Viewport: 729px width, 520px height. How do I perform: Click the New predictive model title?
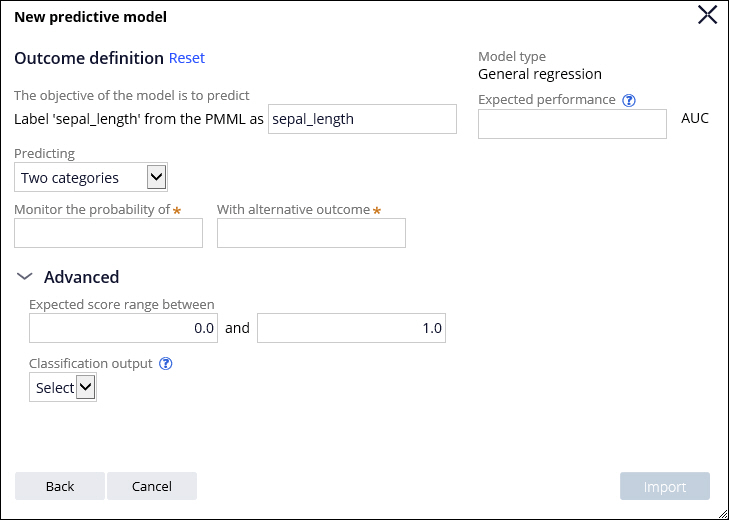[x=90, y=17]
